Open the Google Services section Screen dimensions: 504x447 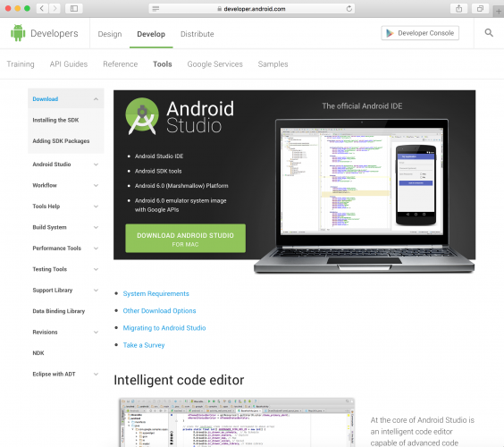click(x=215, y=64)
